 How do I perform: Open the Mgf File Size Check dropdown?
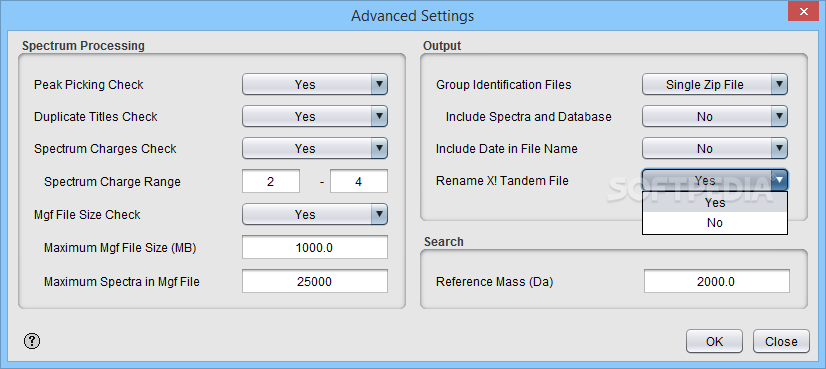coord(315,215)
